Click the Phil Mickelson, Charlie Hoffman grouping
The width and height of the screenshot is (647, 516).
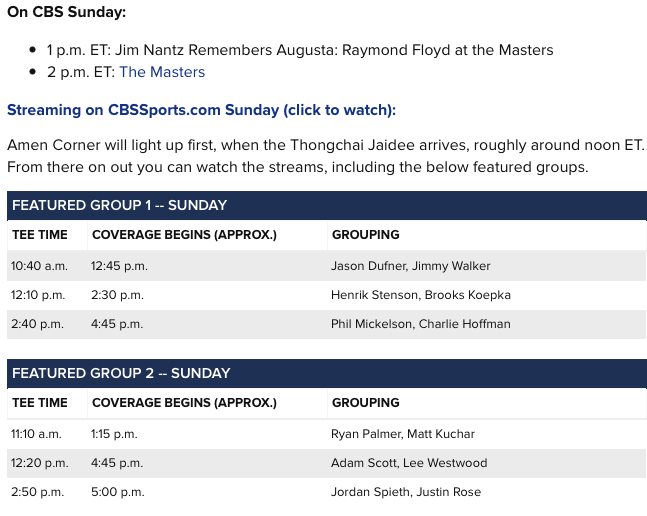[421, 324]
